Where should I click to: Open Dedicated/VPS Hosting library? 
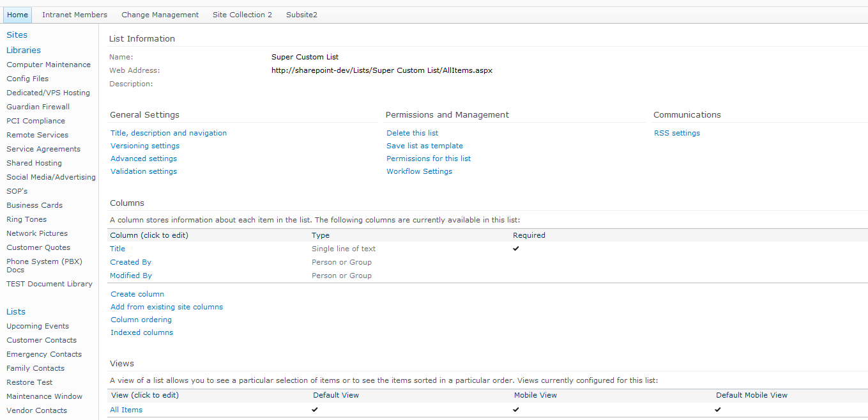[48, 93]
